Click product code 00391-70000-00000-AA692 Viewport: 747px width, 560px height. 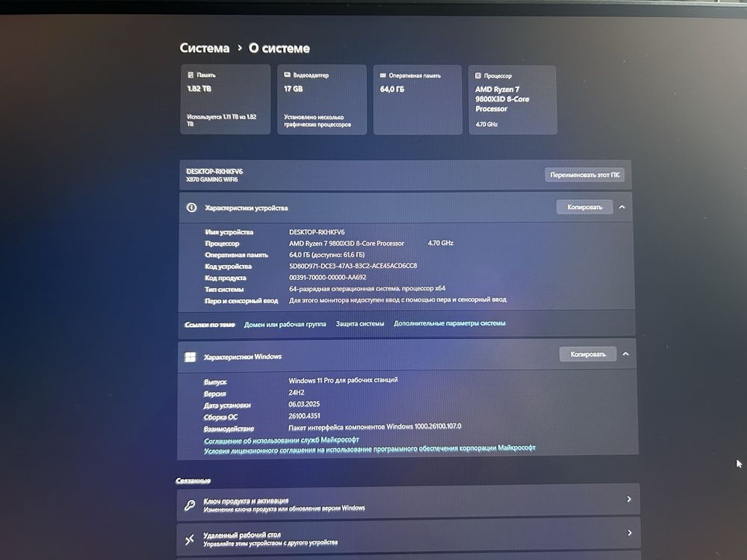(328, 277)
